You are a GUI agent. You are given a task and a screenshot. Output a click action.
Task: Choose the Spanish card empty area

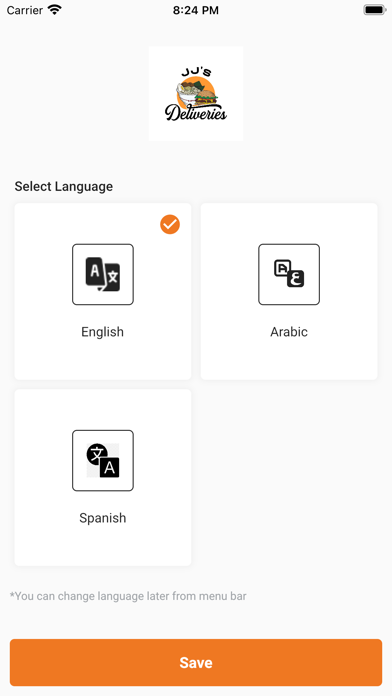click(x=103, y=546)
